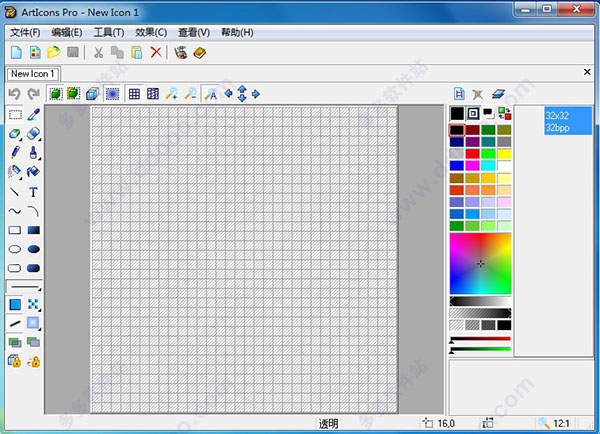This screenshot has height=434, width=600.
Task: Open the line width dropdown
Action: pos(24,287)
